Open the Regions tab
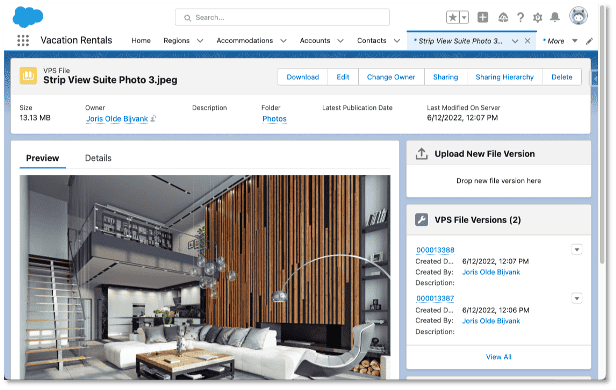This screenshot has height=390, width=616. pos(176,40)
